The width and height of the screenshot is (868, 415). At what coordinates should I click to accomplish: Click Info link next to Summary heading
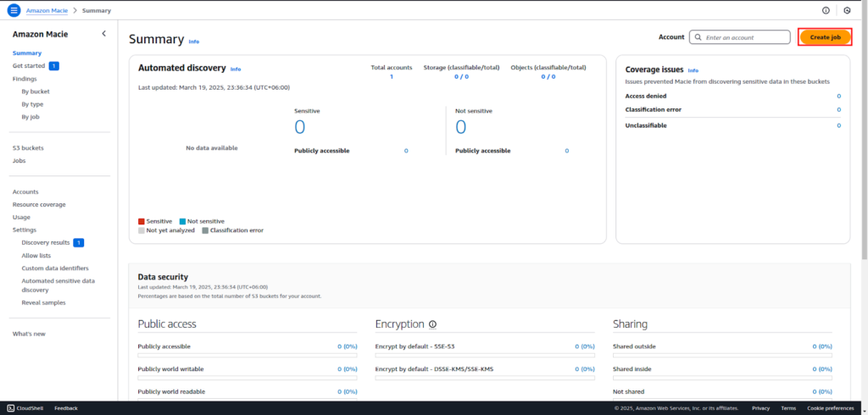click(x=194, y=41)
